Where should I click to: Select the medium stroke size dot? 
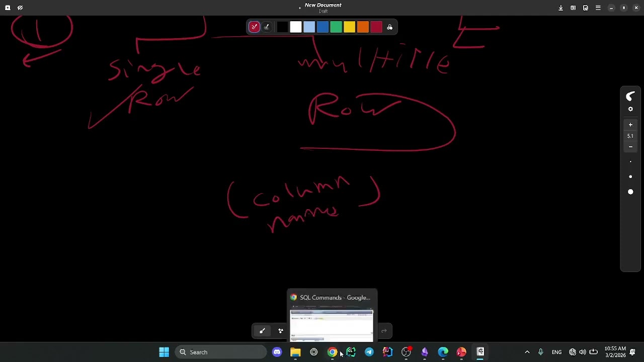[x=630, y=177]
